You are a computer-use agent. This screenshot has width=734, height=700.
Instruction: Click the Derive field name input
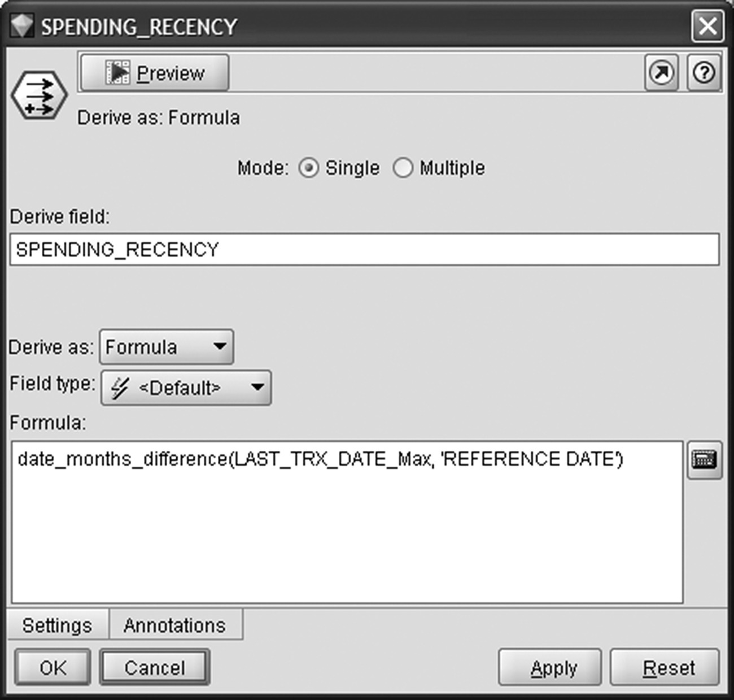pos(365,249)
